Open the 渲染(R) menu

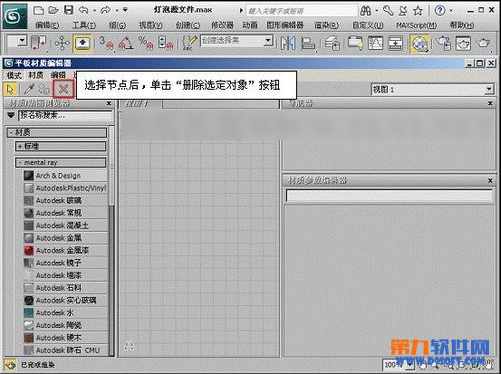[326, 25]
